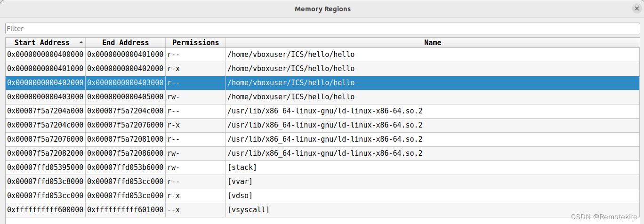The image size is (644, 224).
Task: Select start address 0x00007f5a72076000
Action: (45, 139)
